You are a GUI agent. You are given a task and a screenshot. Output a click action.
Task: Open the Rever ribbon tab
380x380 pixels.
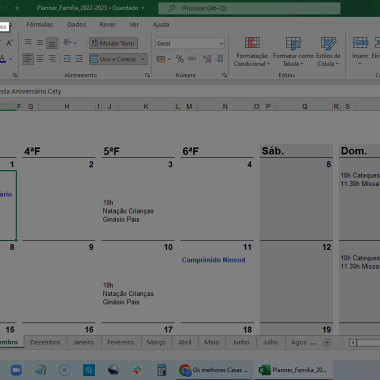click(x=107, y=25)
